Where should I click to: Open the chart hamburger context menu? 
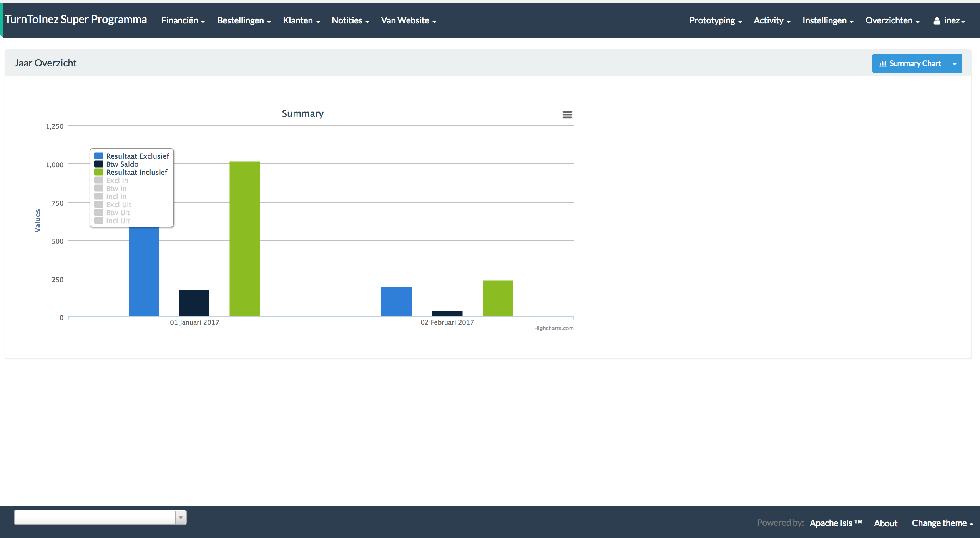tap(567, 115)
